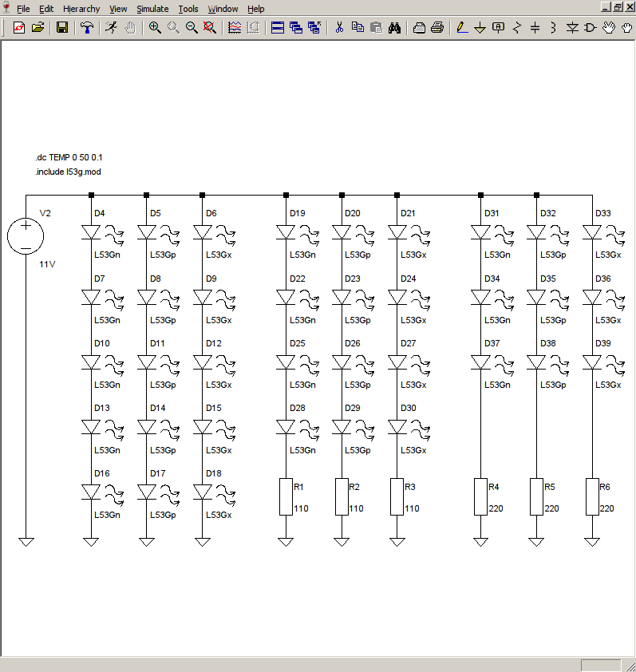
Task: Click the D13 diode label
Action: pos(102,409)
